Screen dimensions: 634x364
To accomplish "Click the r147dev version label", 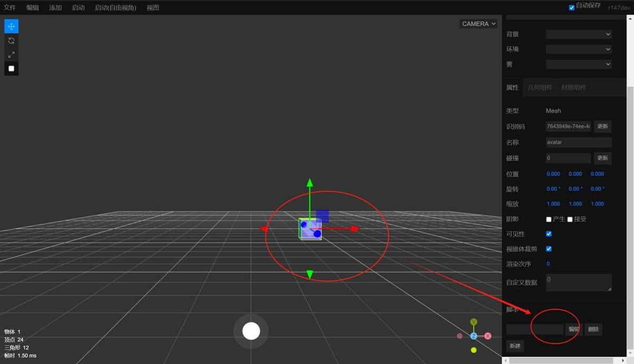I will (619, 8).
